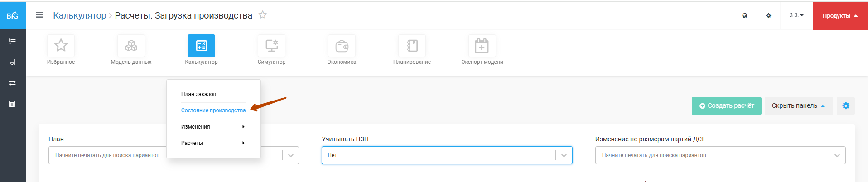Image resolution: width=868 pixels, height=182 pixels.
Task: Select the Калькулятор module icon
Action: click(x=201, y=46)
